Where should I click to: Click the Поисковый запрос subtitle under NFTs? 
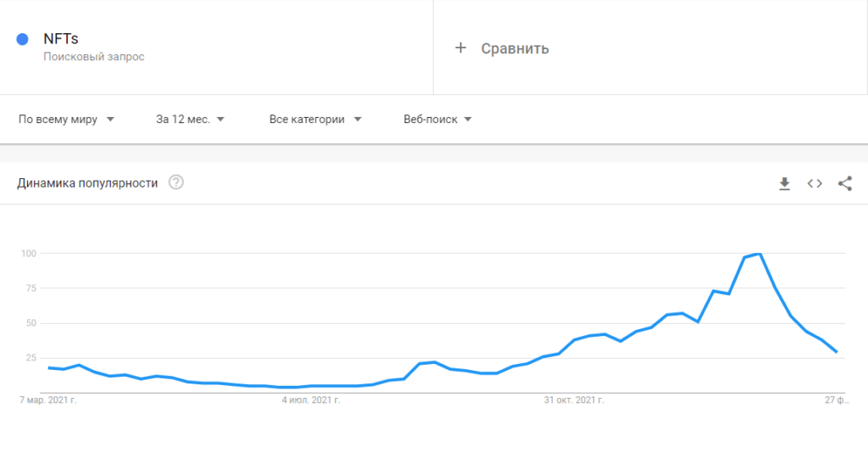click(x=94, y=57)
